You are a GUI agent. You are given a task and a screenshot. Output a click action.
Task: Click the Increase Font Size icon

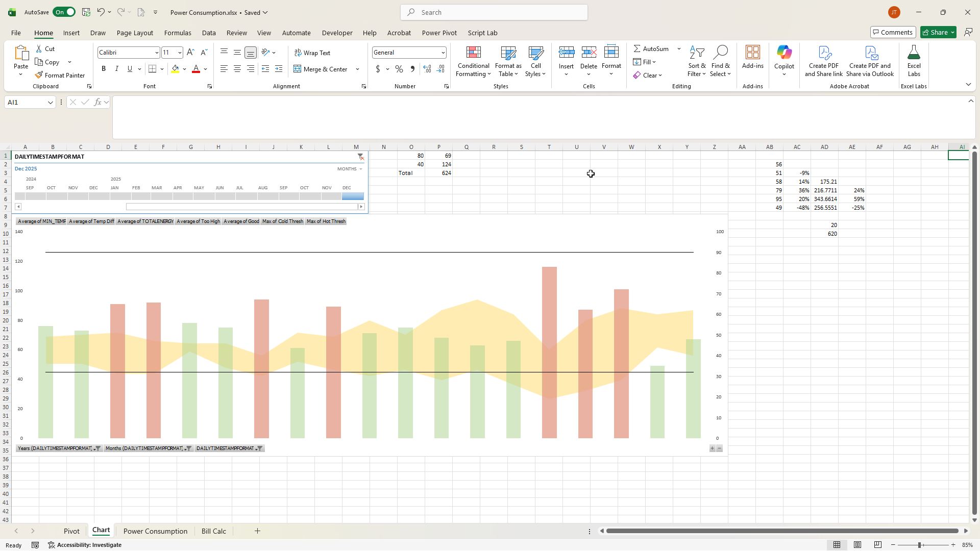point(190,53)
